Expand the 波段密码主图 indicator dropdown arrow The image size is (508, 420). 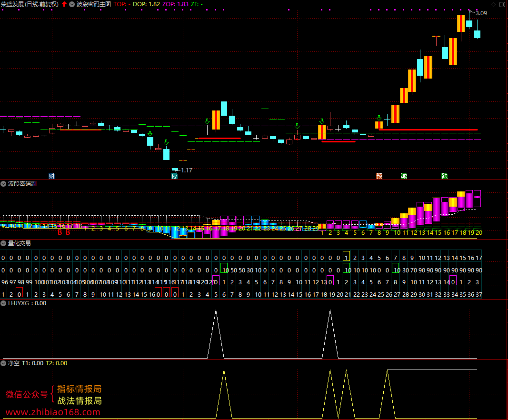click(71, 4)
